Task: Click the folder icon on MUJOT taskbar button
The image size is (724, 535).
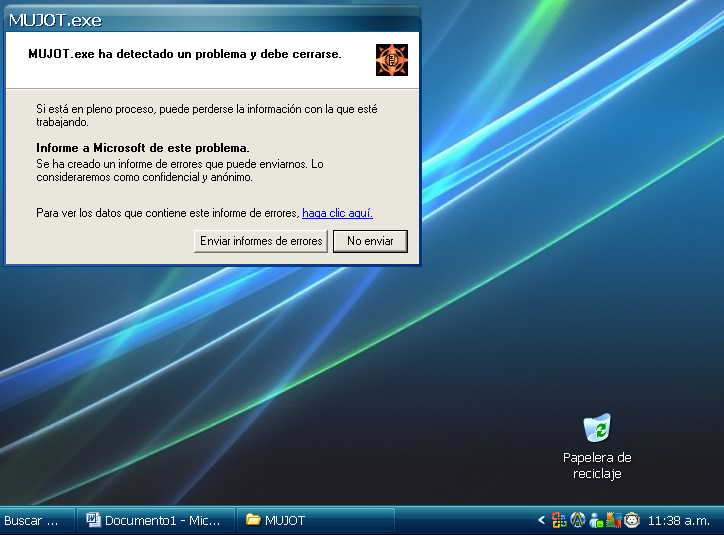Action: (253, 520)
